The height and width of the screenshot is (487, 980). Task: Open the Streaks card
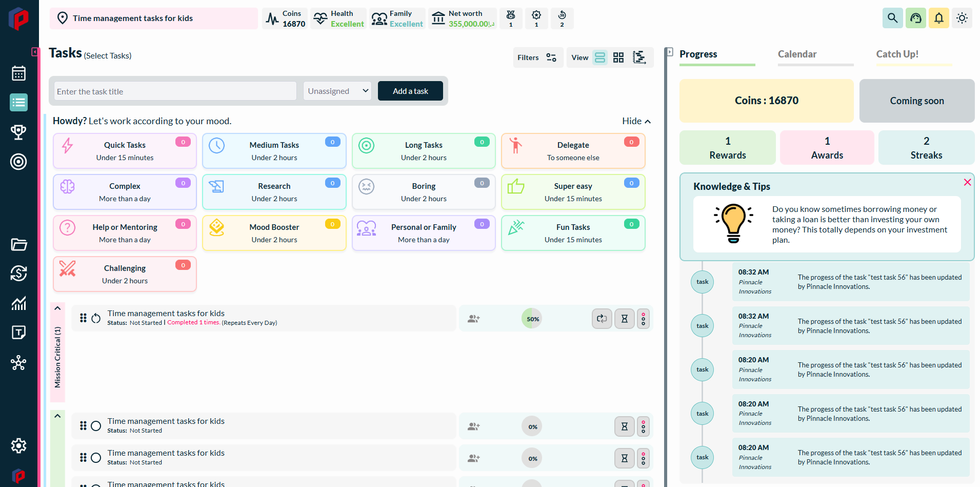point(927,148)
